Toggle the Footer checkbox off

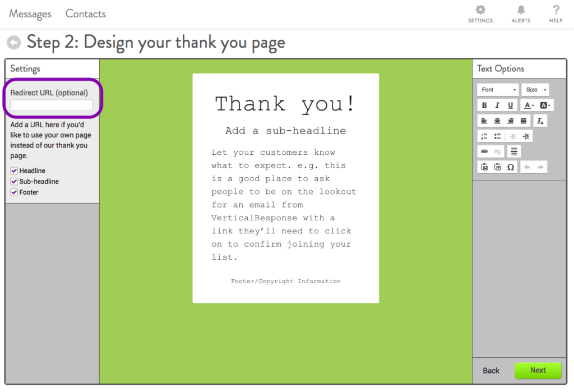coord(13,192)
